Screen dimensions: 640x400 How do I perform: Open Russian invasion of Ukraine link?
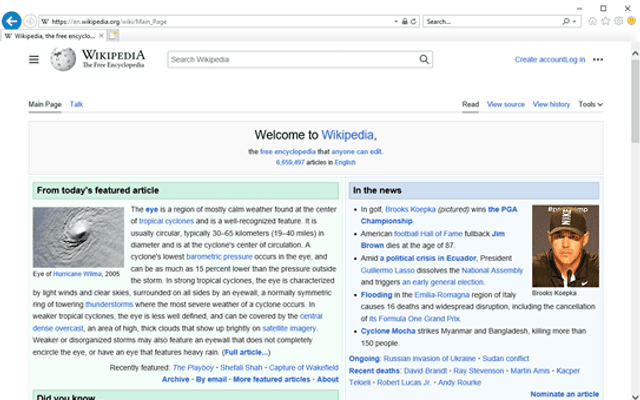429,359
